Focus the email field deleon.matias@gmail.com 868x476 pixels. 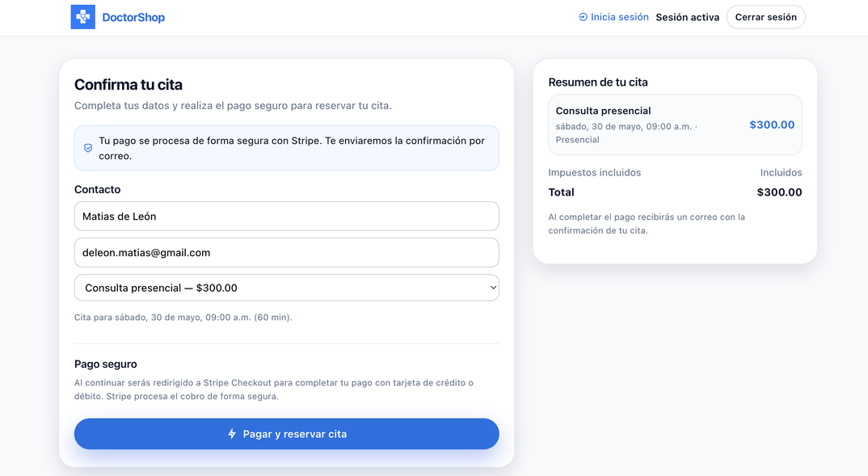287,252
